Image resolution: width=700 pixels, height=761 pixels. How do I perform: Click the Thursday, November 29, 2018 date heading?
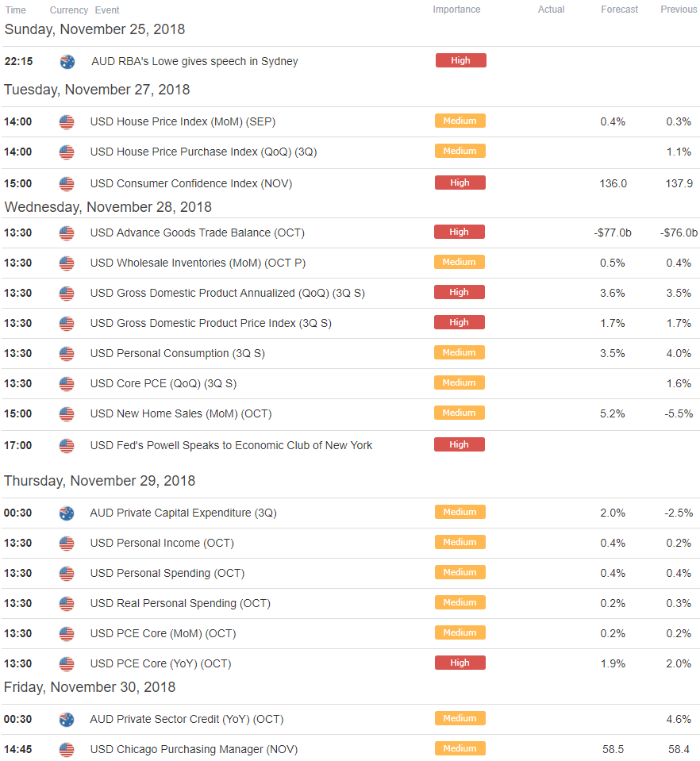(x=99, y=480)
